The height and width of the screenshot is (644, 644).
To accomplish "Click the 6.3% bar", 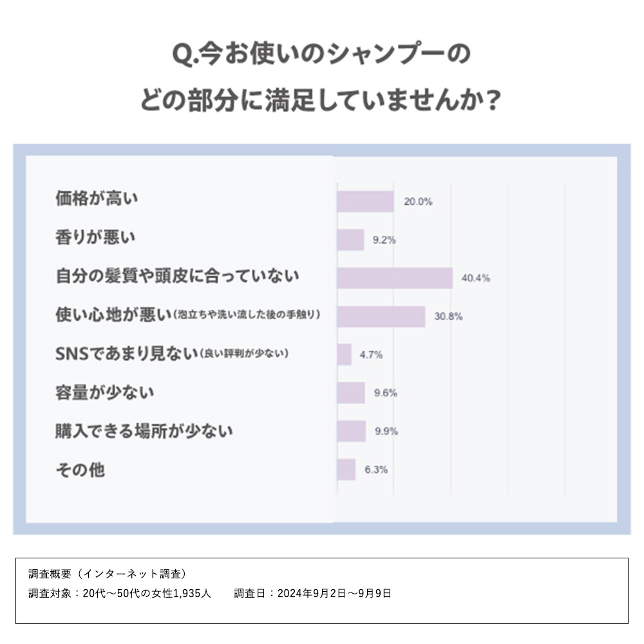I will pyautogui.click(x=346, y=469).
